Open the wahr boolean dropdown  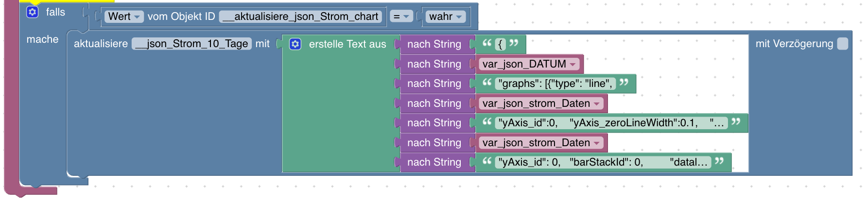coord(445,17)
